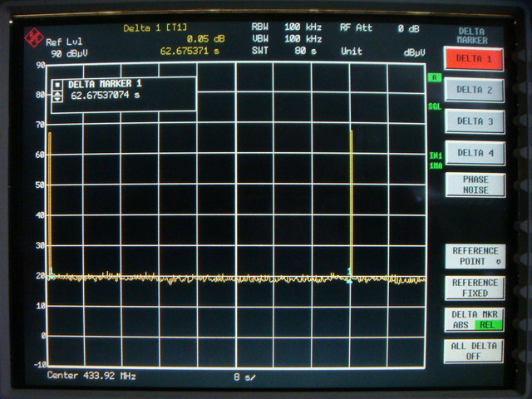Activate the DELTA 3 softkey
The width and height of the screenshot is (532, 399).
(475, 121)
